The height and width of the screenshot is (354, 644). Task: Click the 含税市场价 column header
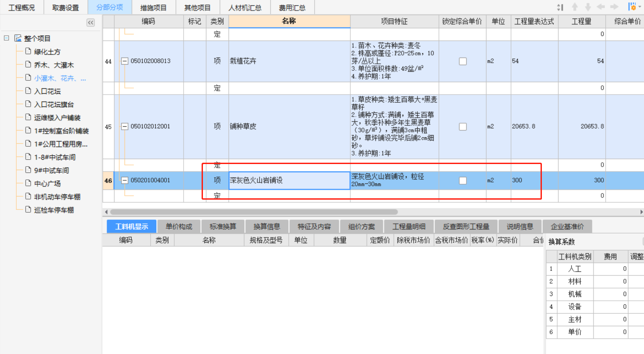pos(452,240)
